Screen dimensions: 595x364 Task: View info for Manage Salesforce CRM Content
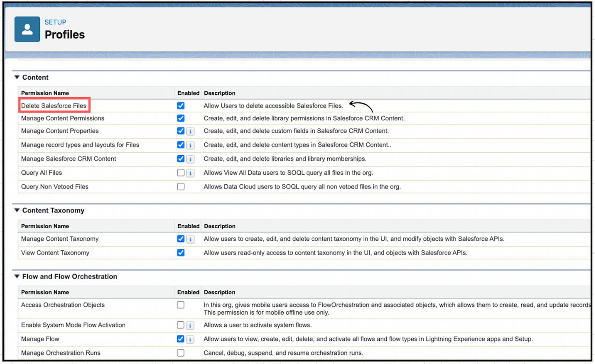pyautogui.click(x=191, y=159)
